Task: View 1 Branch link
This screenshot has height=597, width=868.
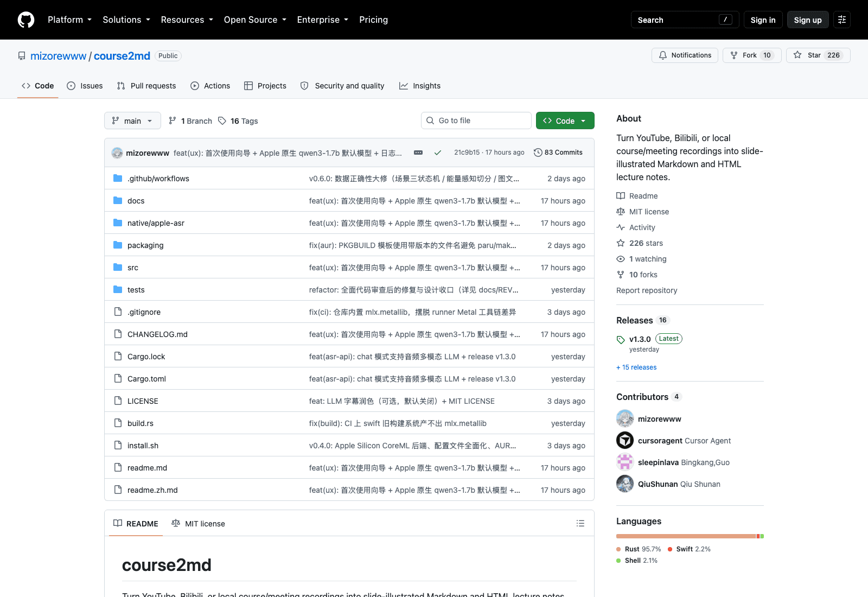Action: [190, 120]
